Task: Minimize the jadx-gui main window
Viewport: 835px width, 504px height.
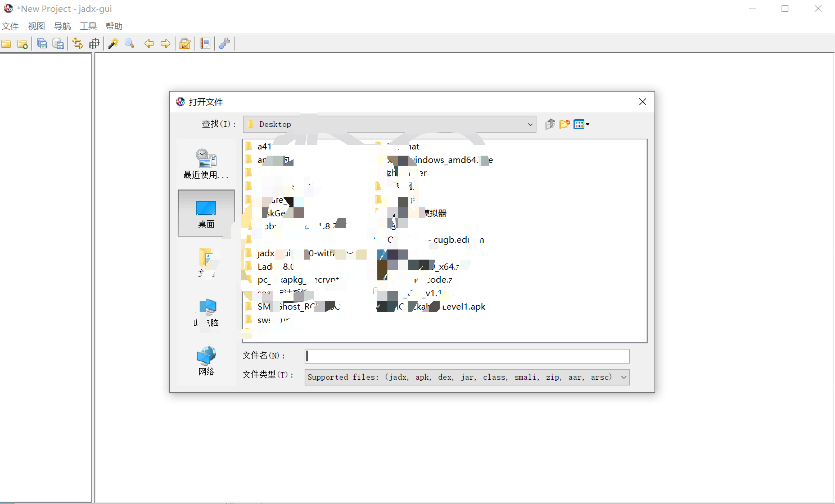Action: point(752,8)
